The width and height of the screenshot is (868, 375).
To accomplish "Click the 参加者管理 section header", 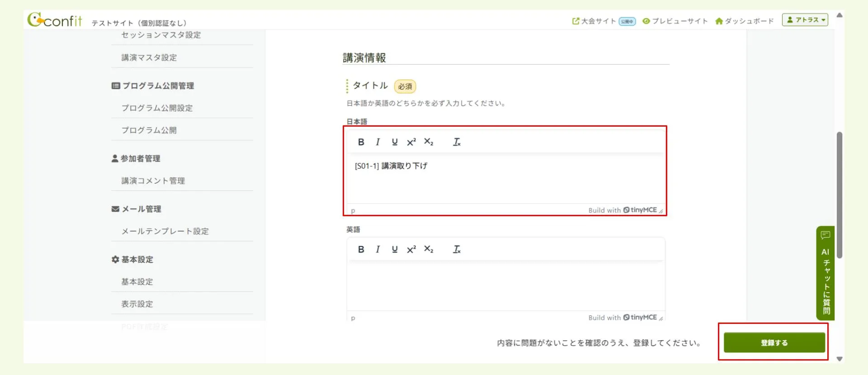I will [x=136, y=158].
